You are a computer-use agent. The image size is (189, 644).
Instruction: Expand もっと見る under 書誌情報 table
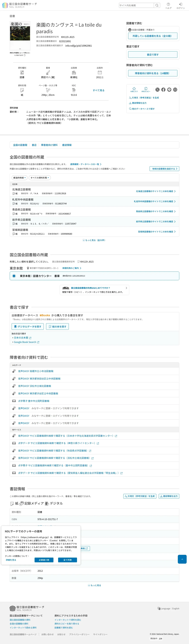[94, 585]
